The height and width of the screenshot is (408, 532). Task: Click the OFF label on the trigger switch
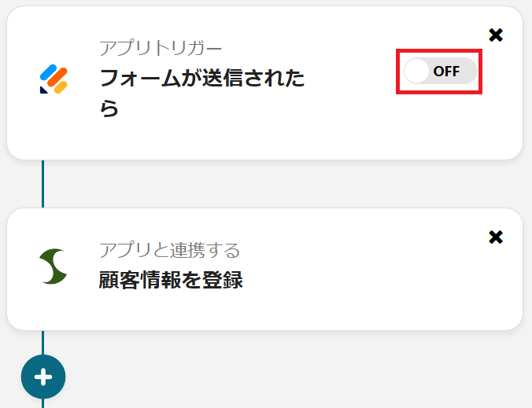coord(446,72)
